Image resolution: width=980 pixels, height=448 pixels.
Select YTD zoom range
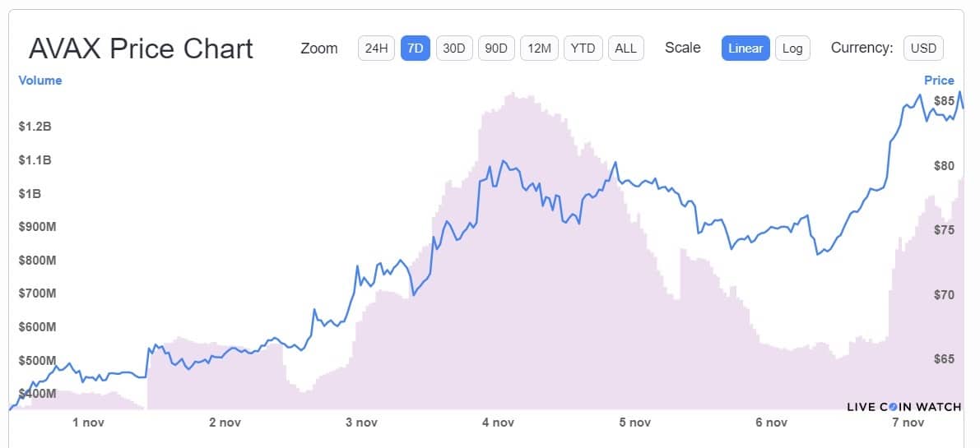click(x=583, y=48)
